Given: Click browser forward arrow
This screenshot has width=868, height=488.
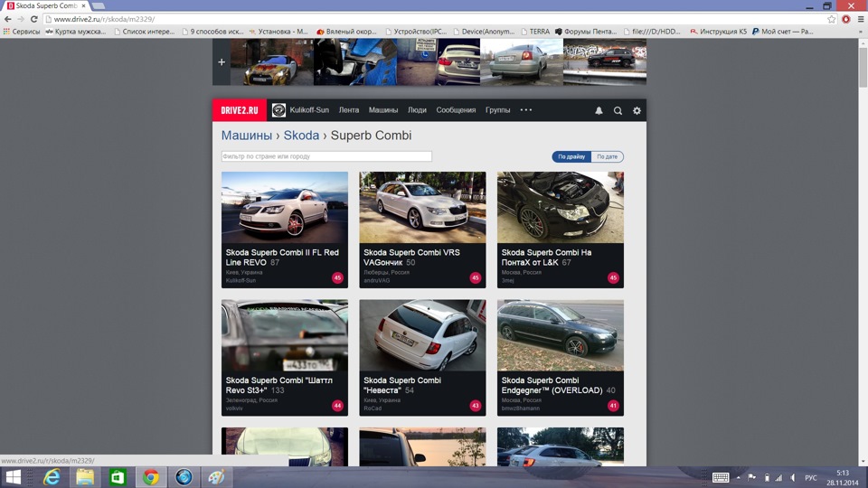Looking at the screenshot, I should (21, 19).
